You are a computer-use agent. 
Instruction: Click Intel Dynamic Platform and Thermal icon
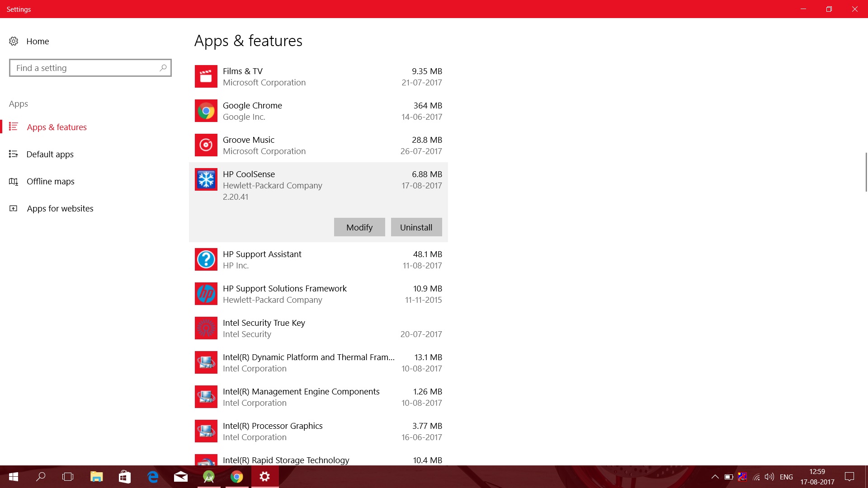pyautogui.click(x=206, y=362)
